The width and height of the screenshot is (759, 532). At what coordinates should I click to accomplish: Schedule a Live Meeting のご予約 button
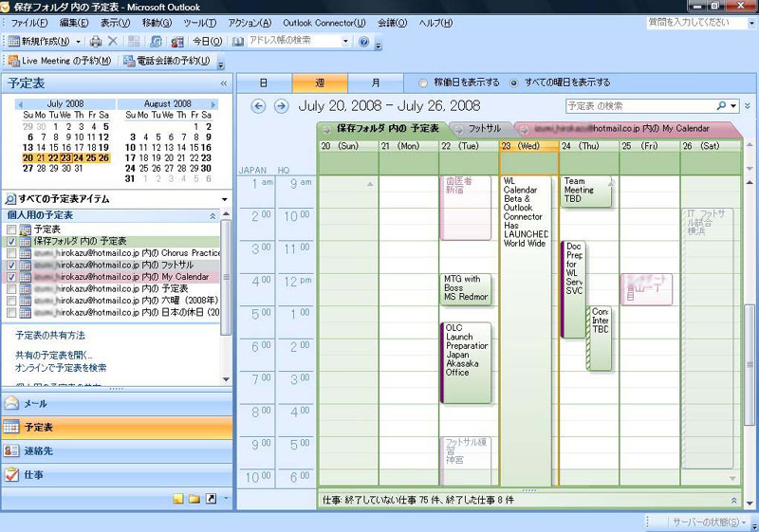point(61,61)
